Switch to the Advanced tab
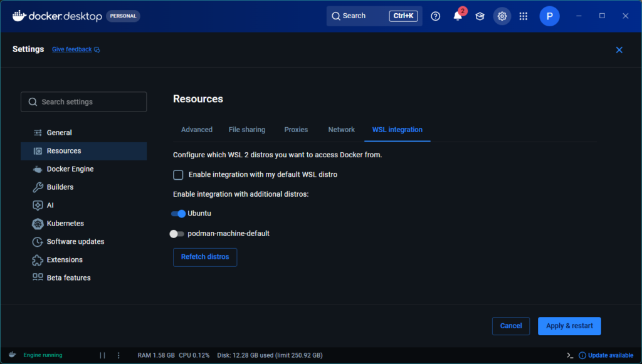Image resolution: width=642 pixels, height=364 pixels. pos(197,130)
